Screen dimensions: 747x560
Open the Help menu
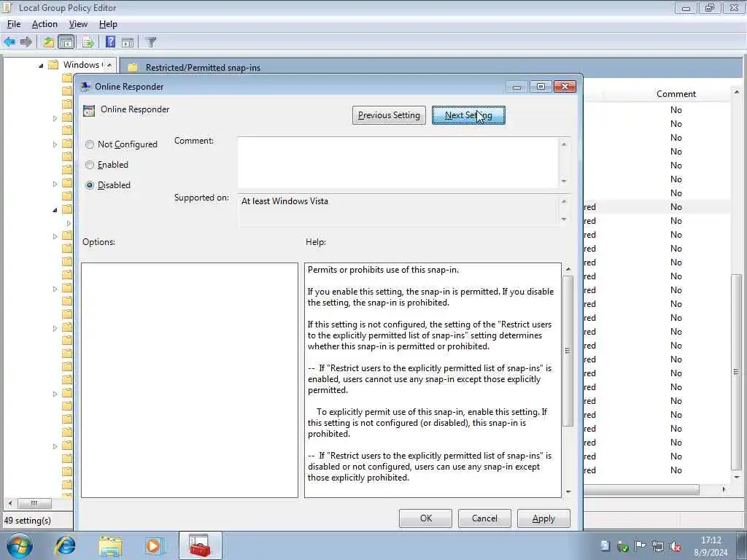(x=108, y=24)
